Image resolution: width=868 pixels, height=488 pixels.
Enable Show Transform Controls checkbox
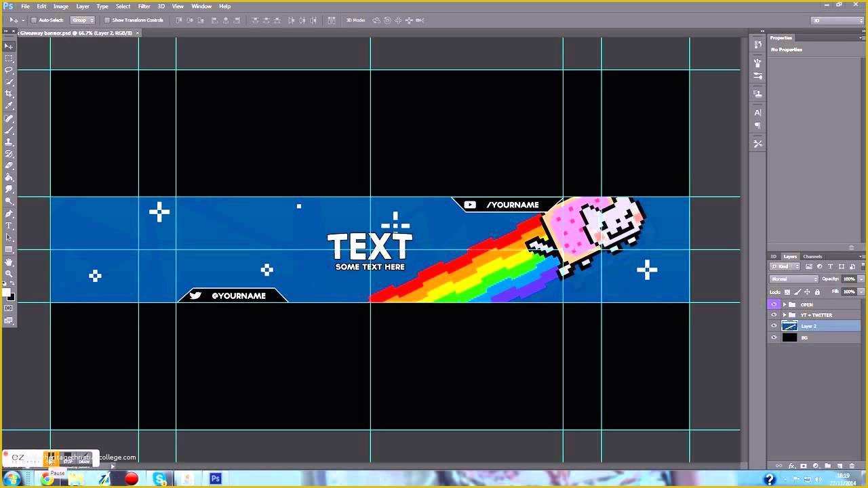[107, 20]
